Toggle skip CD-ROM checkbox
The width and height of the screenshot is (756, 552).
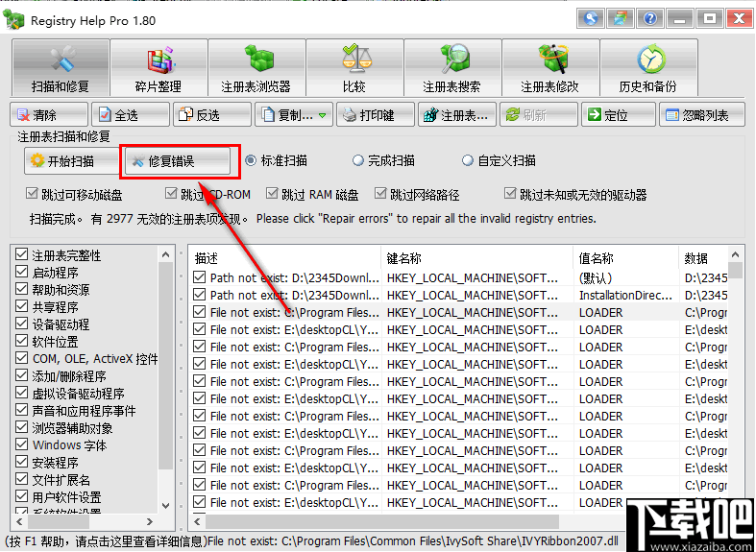pyautogui.click(x=171, y=194)
